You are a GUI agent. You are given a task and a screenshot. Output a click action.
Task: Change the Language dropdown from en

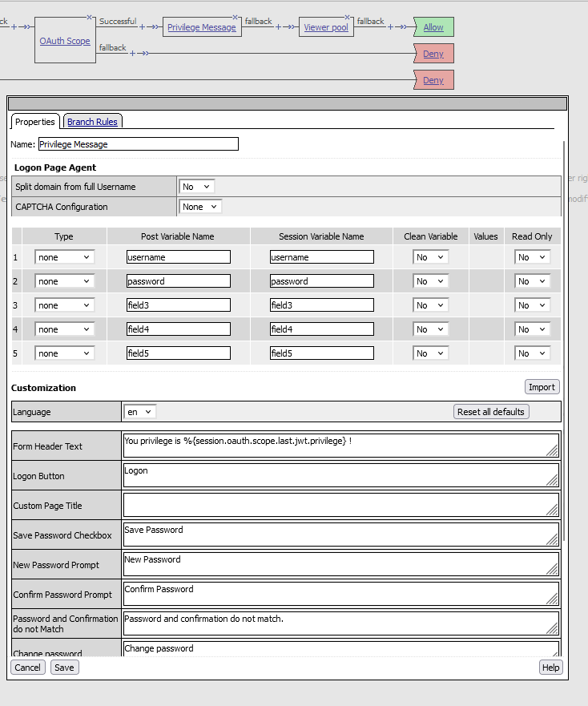139,412
